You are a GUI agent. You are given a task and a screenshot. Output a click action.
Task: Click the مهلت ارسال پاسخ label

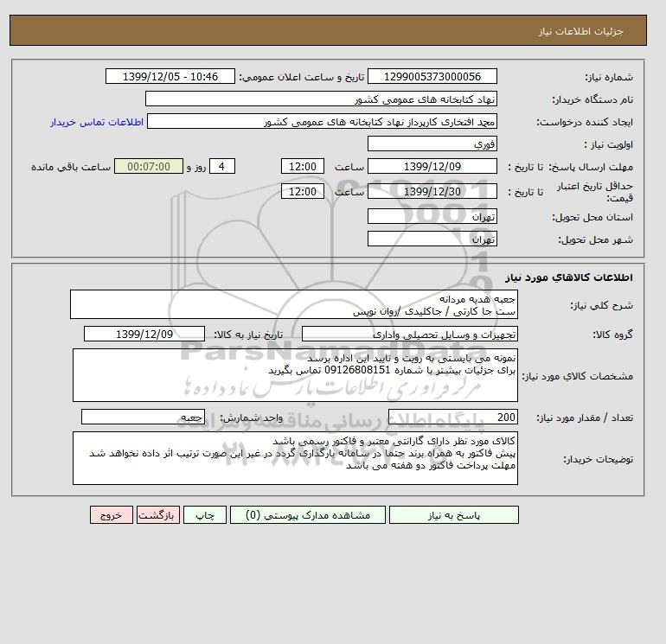coord(591,167)
